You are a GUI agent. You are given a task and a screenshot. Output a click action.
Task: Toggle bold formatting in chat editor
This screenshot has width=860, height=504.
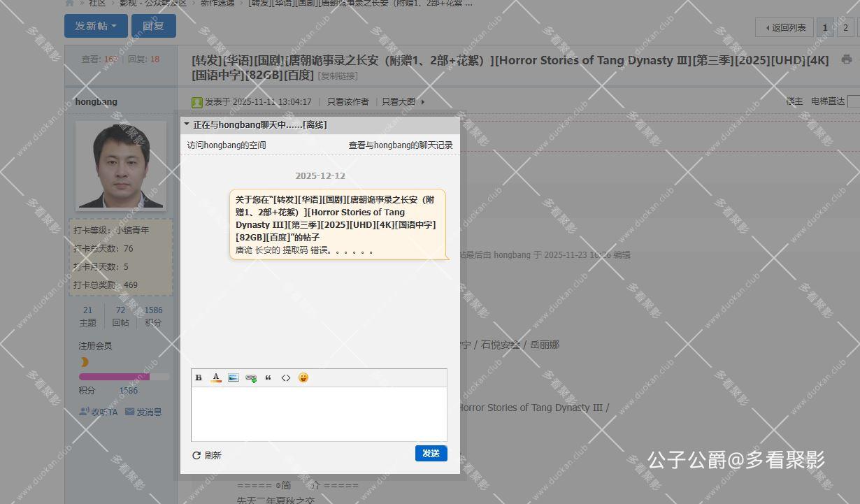(199, 377)
